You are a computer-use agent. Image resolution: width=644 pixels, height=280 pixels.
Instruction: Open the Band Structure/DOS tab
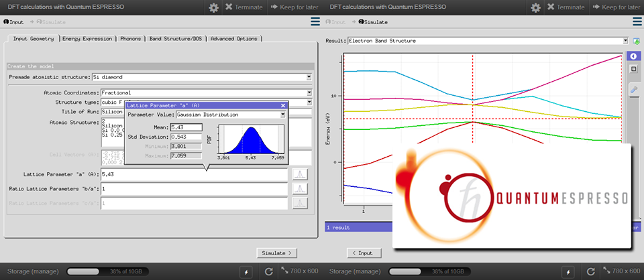coord(175,39)
